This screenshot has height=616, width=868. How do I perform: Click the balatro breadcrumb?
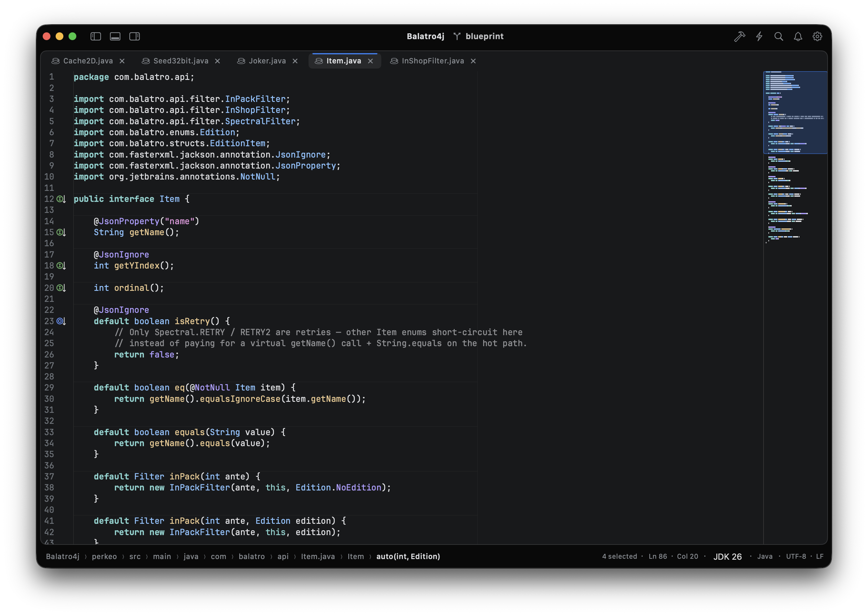(252, 556)
